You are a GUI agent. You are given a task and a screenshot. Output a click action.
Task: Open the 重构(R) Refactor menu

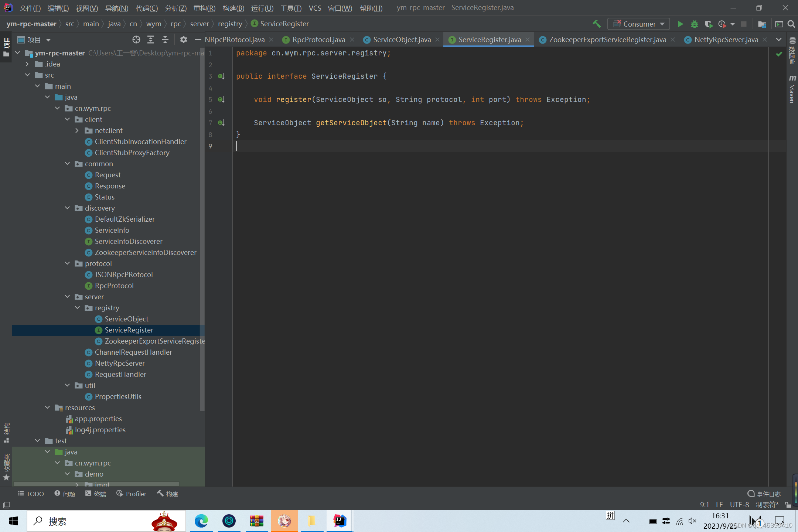pos(204,8)
